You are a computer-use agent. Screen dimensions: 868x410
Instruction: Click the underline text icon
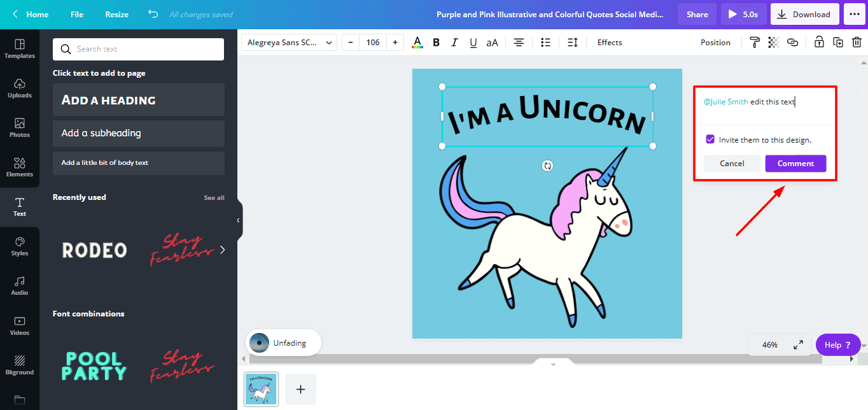tap(473, 43)
